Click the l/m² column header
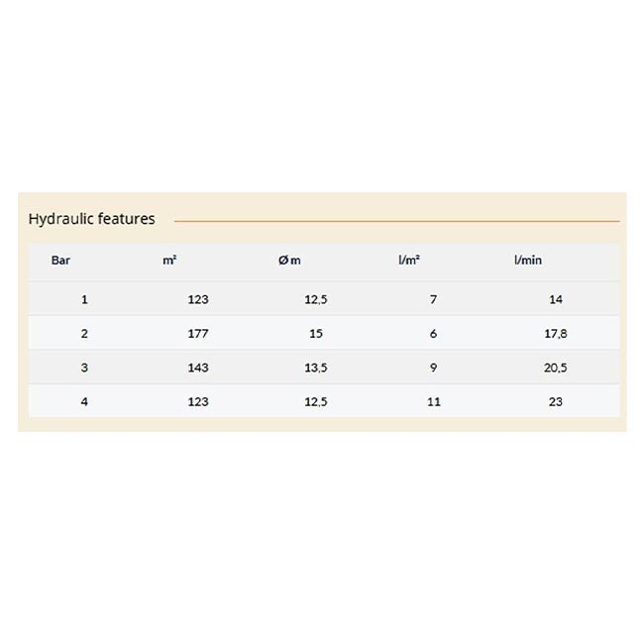This screenshot has height=644, width=644. click(409, 261)
